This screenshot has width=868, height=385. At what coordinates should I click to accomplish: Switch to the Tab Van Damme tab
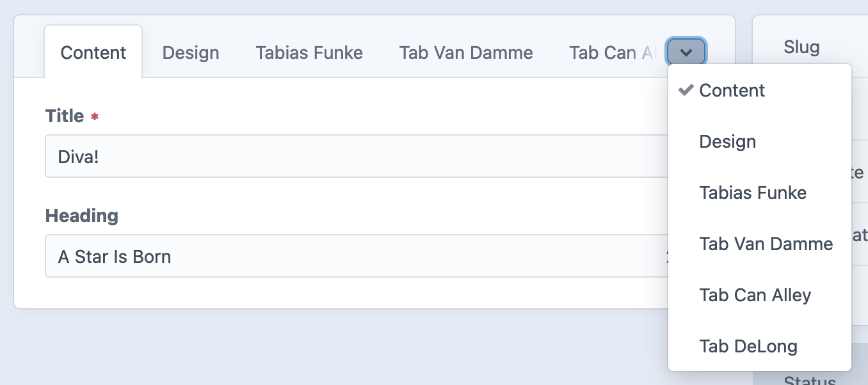point(465,52)
